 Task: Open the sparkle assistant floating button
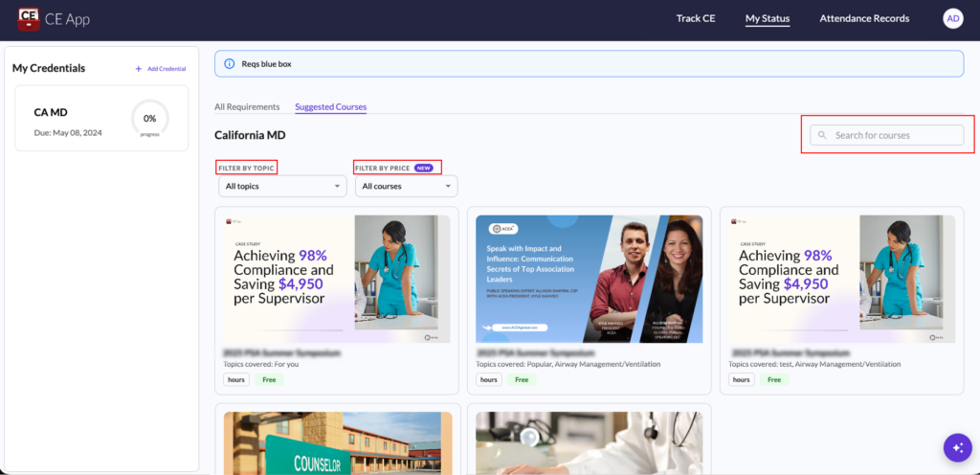tap(957, 447)
